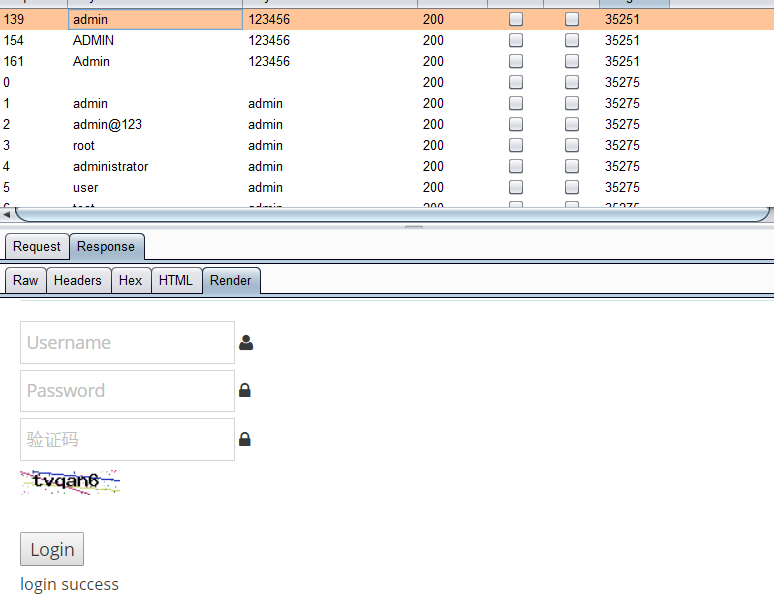The image size is (774, 607).
Task: Click the Login button
Action: tap(52, 549)
